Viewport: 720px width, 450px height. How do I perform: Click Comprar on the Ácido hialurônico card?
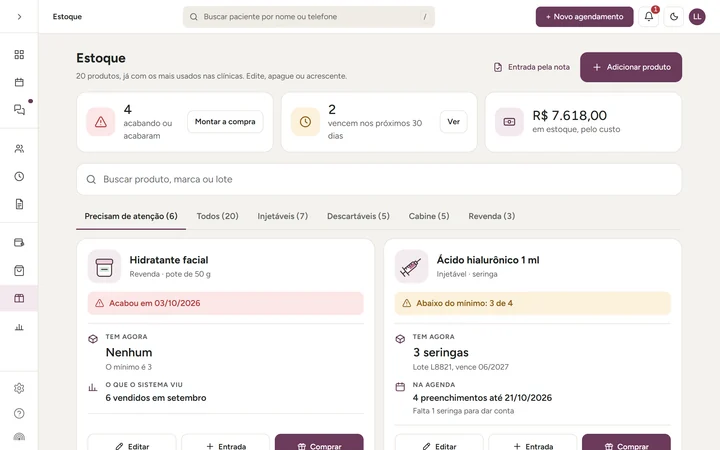(x=626, y=443)
